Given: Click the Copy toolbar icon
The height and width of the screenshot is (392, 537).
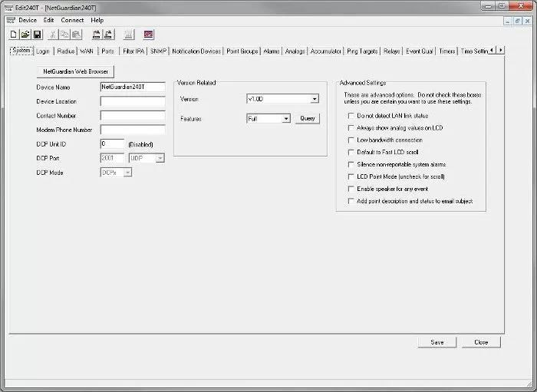Looking at the screenshot, I should [x=64, y=35].
